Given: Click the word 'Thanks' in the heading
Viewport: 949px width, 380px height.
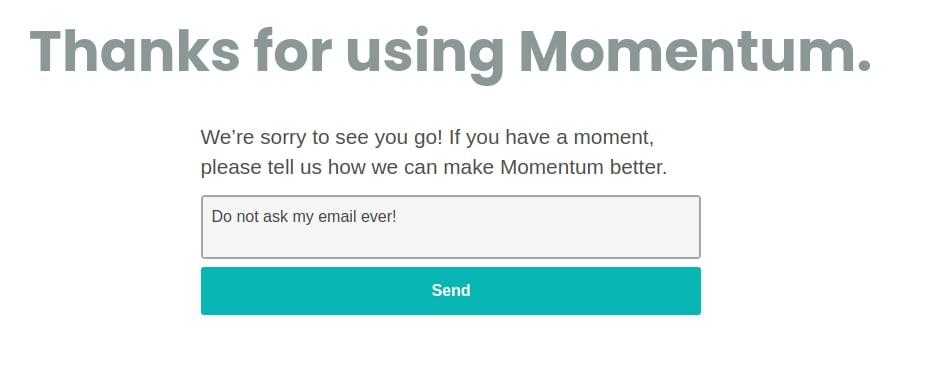Looking at the screenshot, I should tap(135, 52).
